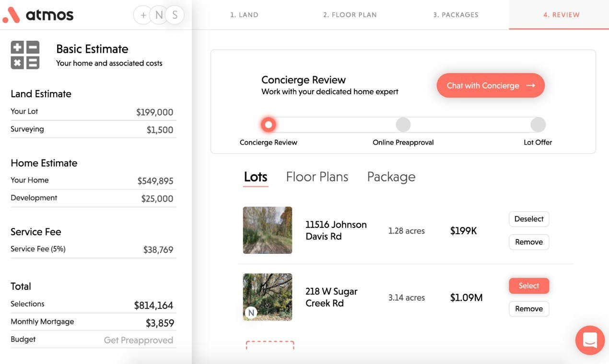
Task: Click the N badge on Sugar Creek thumbnail
Action: (x=251, y=313)
